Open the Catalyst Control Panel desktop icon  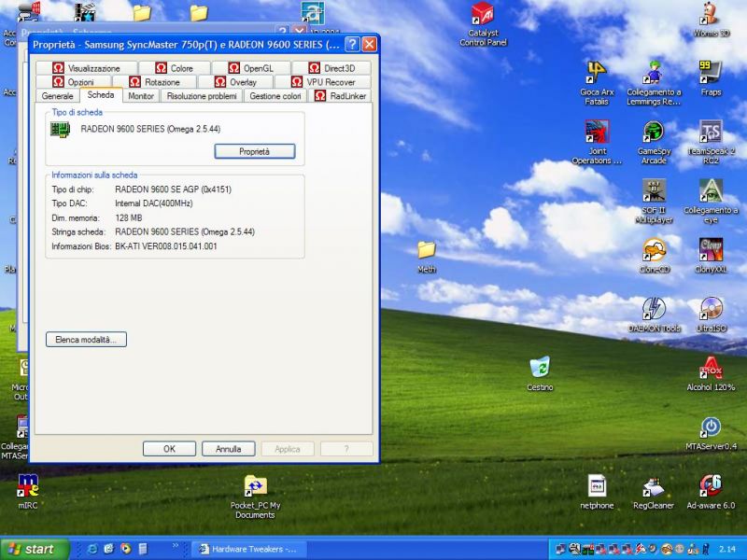pyautogui.click(x=483, y=24)
